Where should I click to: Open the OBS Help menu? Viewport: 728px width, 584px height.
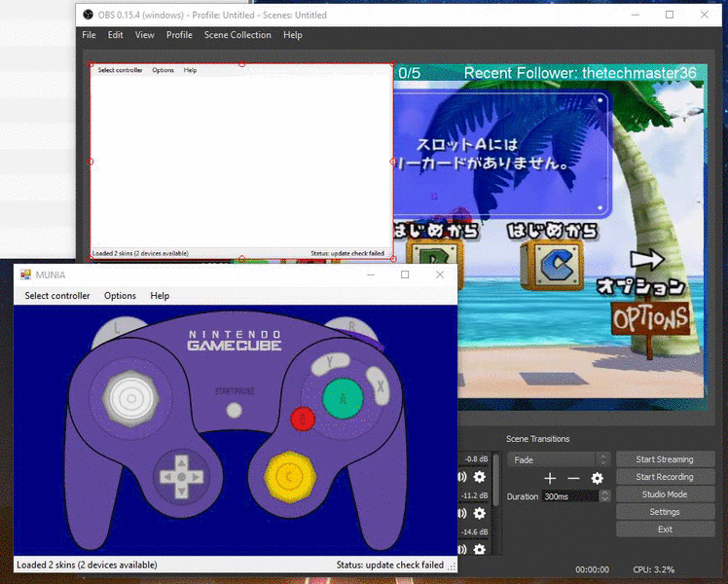click(293, 35)
